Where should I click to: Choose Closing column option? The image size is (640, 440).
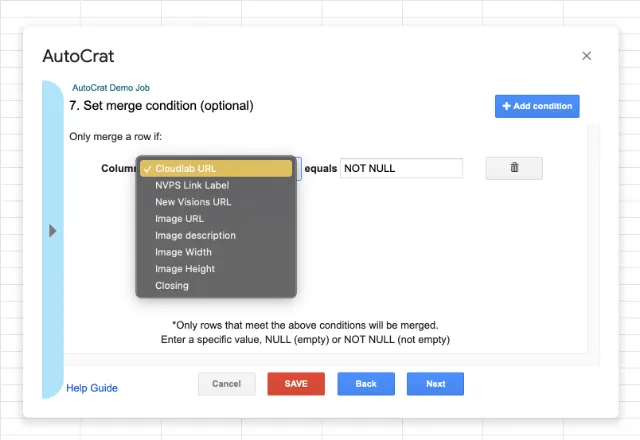[x=171, y=286]
